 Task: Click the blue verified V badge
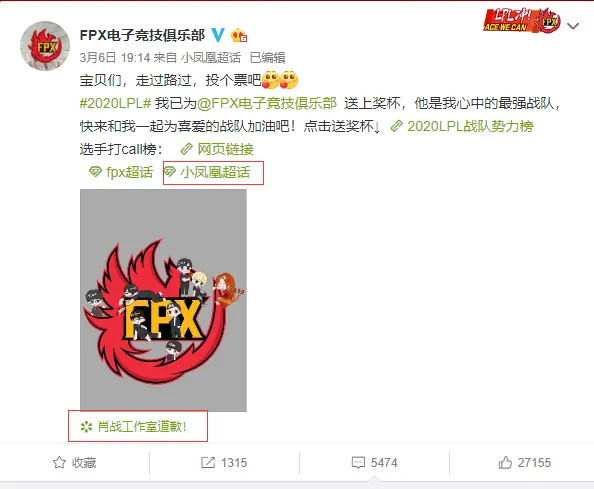(218, 35)
